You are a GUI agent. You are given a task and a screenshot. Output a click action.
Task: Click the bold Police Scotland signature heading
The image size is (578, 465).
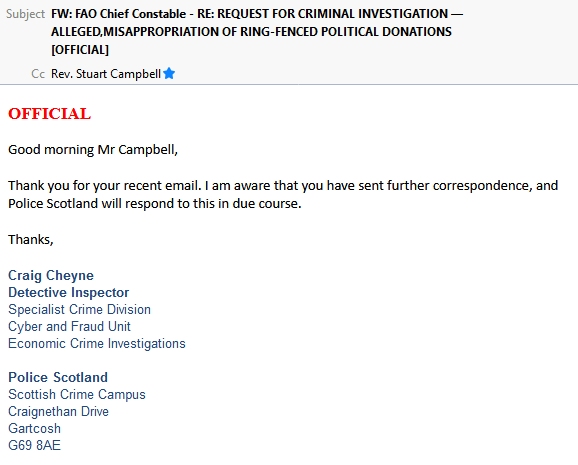[58, 377]
